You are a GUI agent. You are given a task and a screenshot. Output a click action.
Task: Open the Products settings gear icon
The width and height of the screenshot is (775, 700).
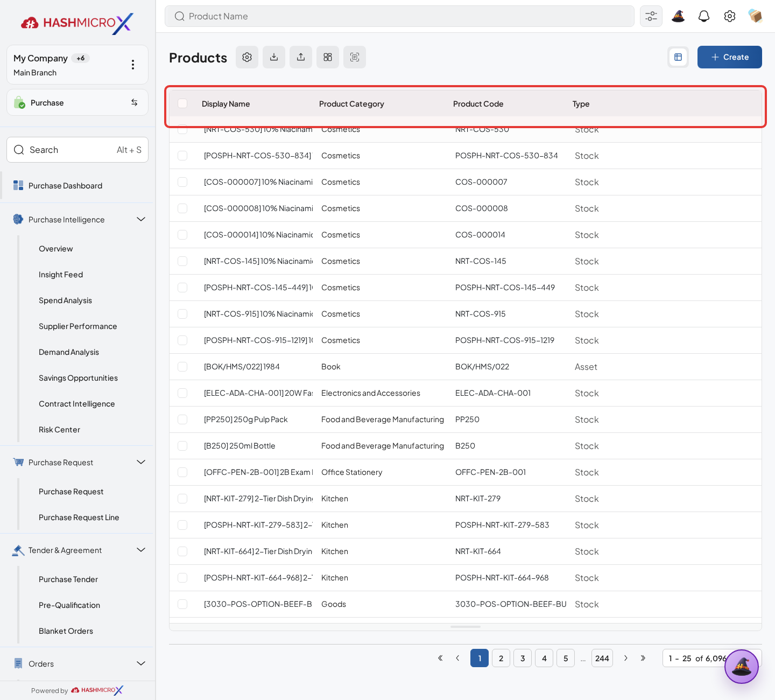pos(247,57)
